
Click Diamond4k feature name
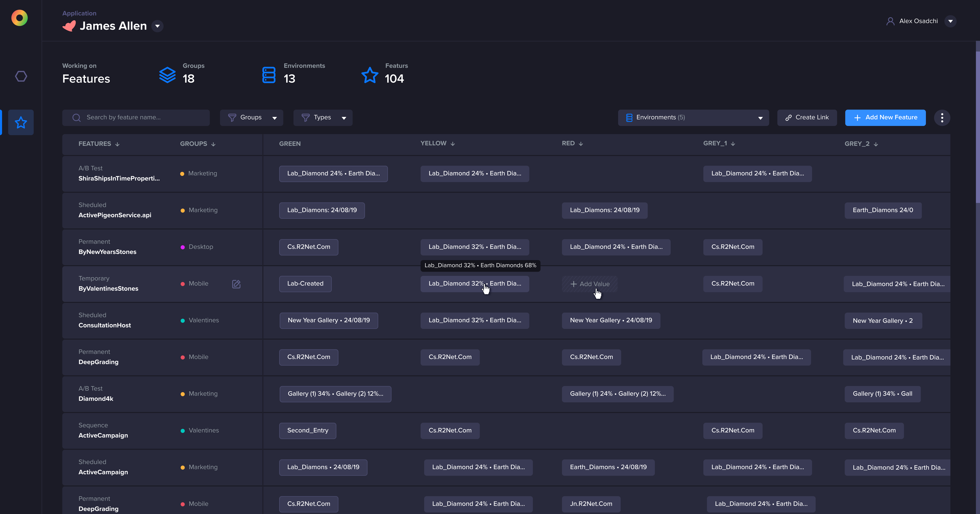pos(96,399)
